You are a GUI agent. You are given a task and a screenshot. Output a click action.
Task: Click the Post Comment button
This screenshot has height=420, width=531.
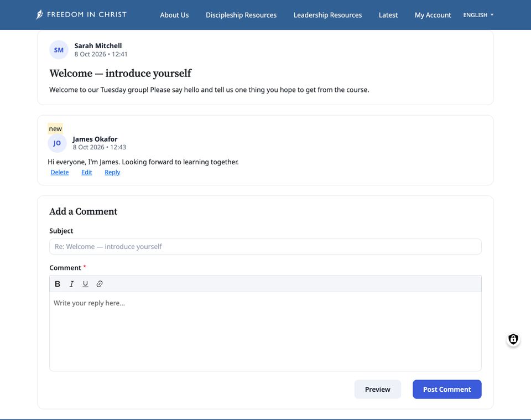[447, 389]
